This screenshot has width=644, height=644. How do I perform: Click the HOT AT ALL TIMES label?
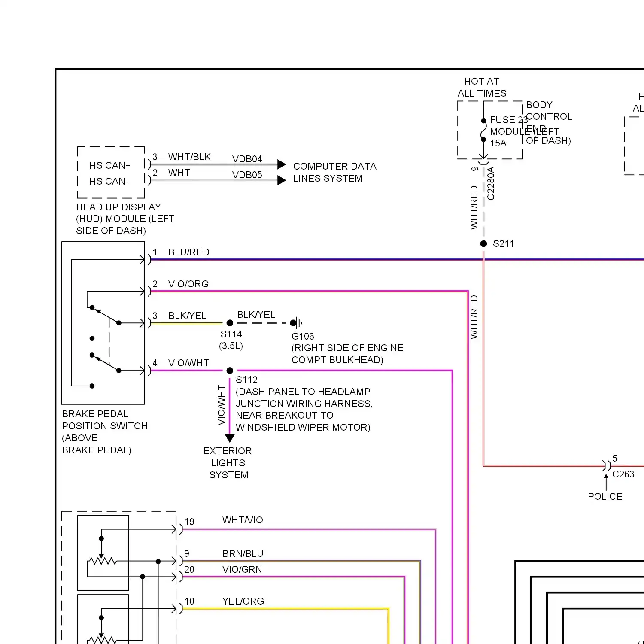(x=482, y=87)
